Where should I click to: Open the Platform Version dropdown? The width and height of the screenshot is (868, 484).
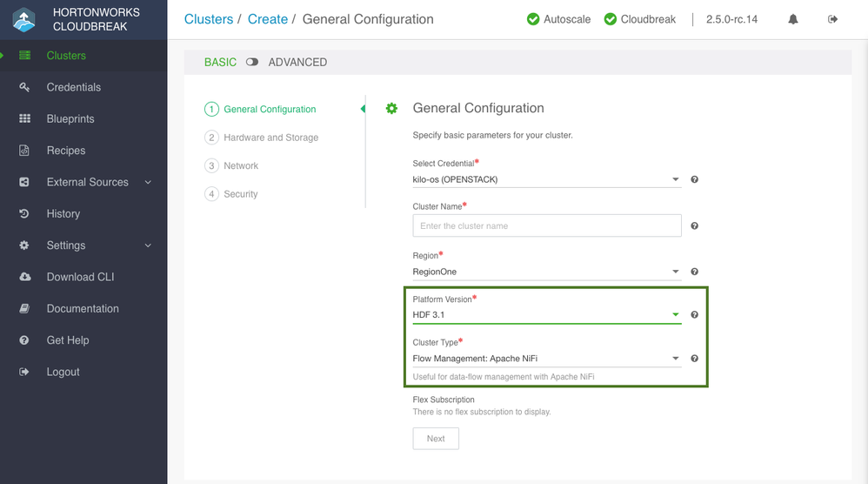click(546, 314)
